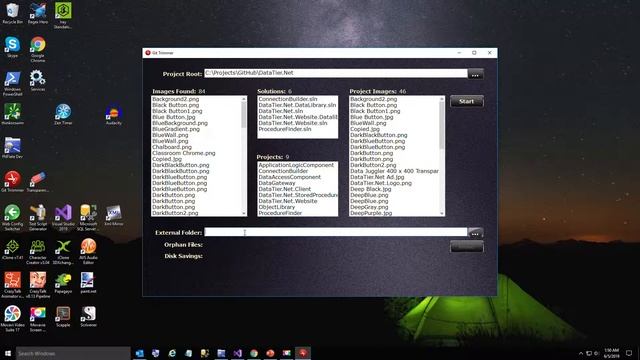Screen dimensions: 640x360
Task: Select Background2.png in Images Found list
Action: click(x=176, y=99)
